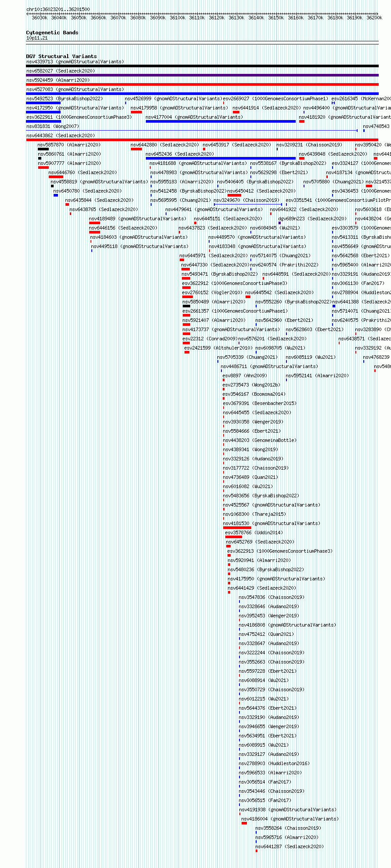391x868 pixels.
Task: Click esv2760152 (Vogler2010) label
Action: click(x=212, y=292)
